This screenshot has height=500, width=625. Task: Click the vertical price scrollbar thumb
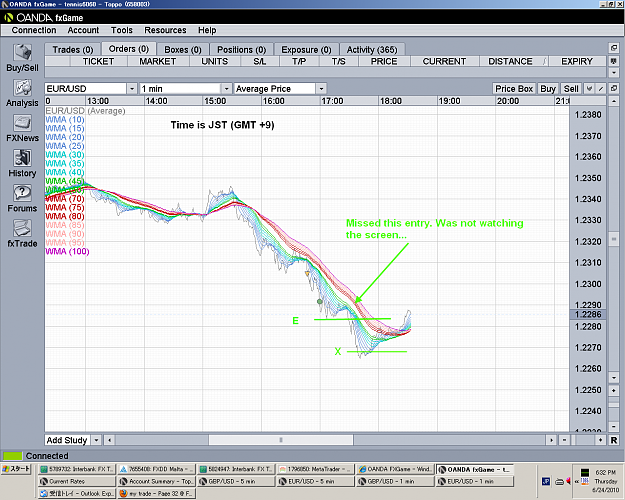614,239
